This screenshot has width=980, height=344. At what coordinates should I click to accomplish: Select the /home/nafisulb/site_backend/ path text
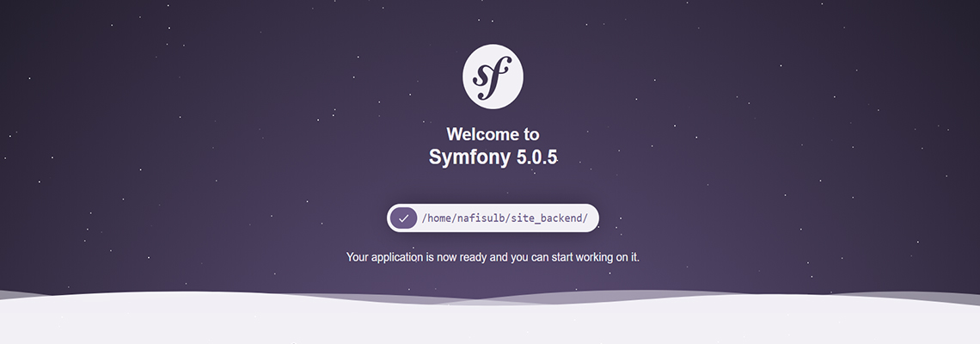pyautogui.click(x=505, y=218)
